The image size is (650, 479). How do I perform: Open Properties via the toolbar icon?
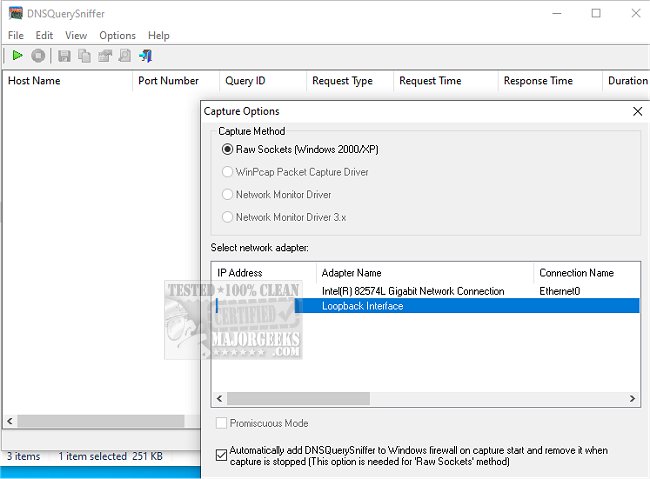coord(104,56)
